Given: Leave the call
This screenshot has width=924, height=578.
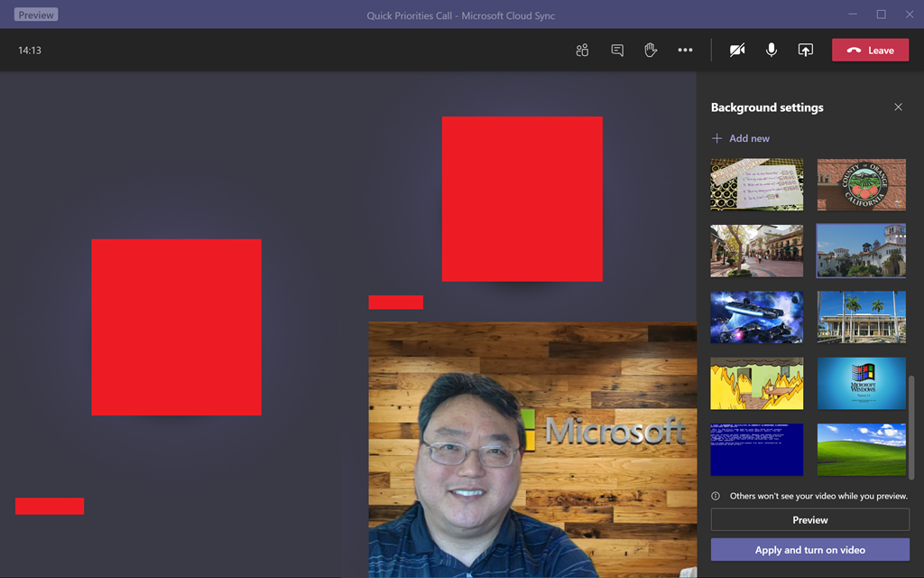Looking at the screenshot, I should tap(870, 51).
